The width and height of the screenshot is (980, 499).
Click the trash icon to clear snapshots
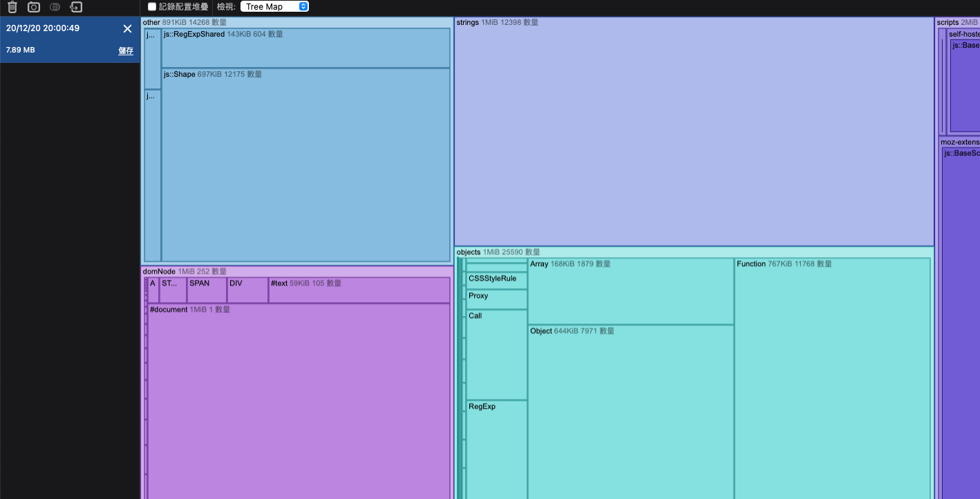(12, 7)
